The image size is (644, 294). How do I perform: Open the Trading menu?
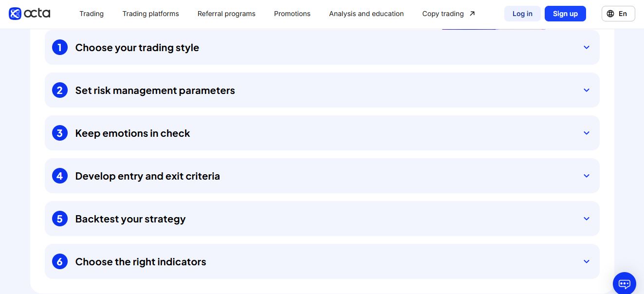click(x=92, y=14)
